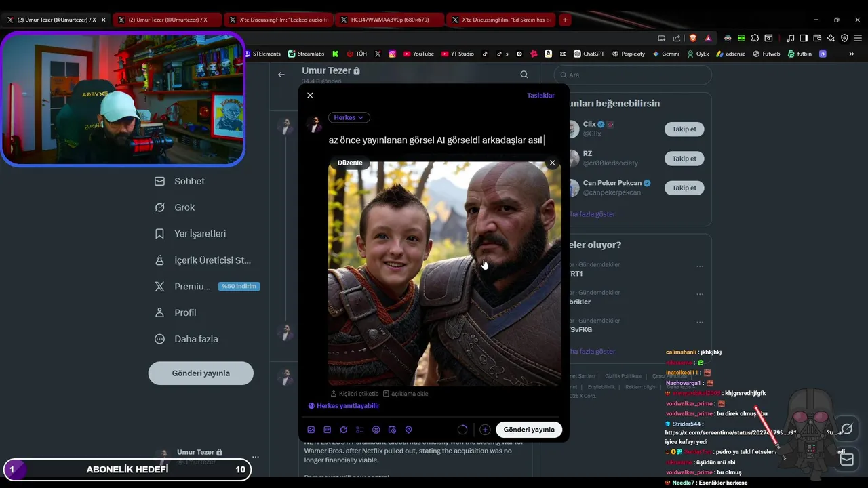The height and width of the screenshot is (488, 868).
Task: Follow RZ with Takip et button
Action: 684,159
